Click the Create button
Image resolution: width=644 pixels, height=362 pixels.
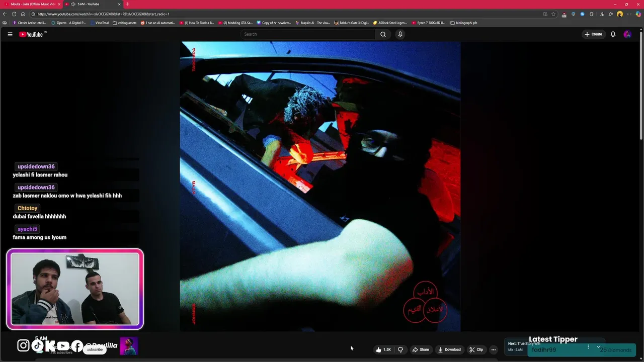593,34
